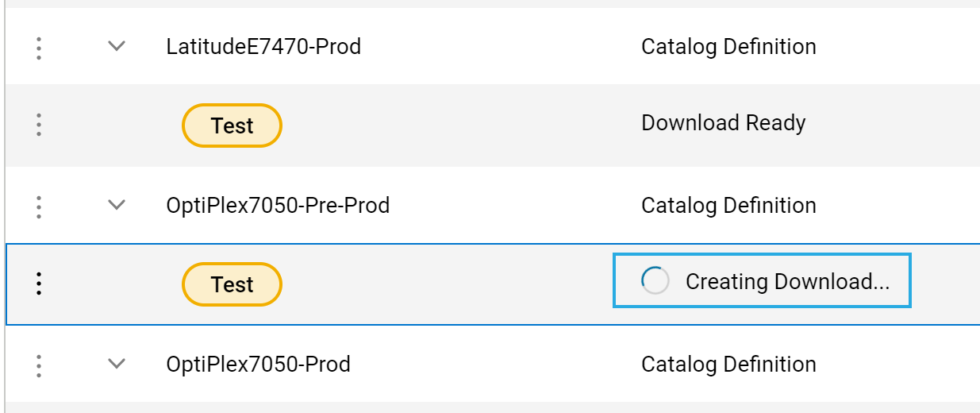This screenshot has height=413, width=980.
Task: Click the loading spinner beside Creating Download
Action: click(655, 280)
